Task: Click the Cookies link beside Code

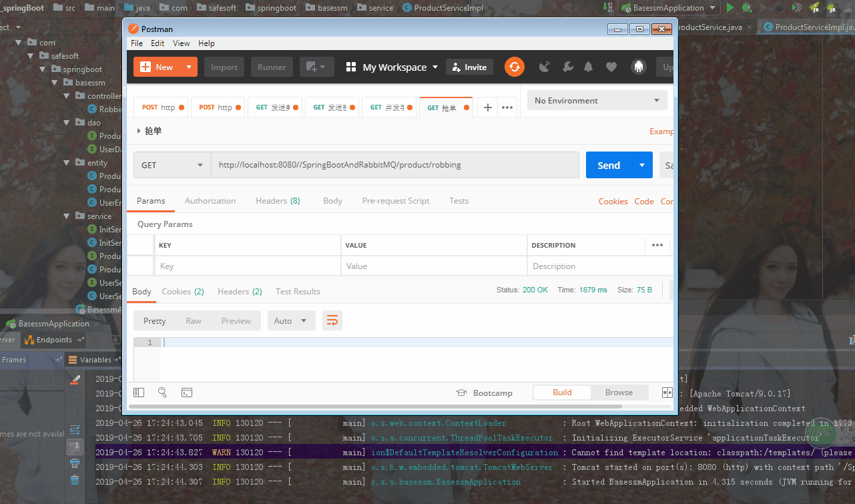Action: tap(613, 201)
